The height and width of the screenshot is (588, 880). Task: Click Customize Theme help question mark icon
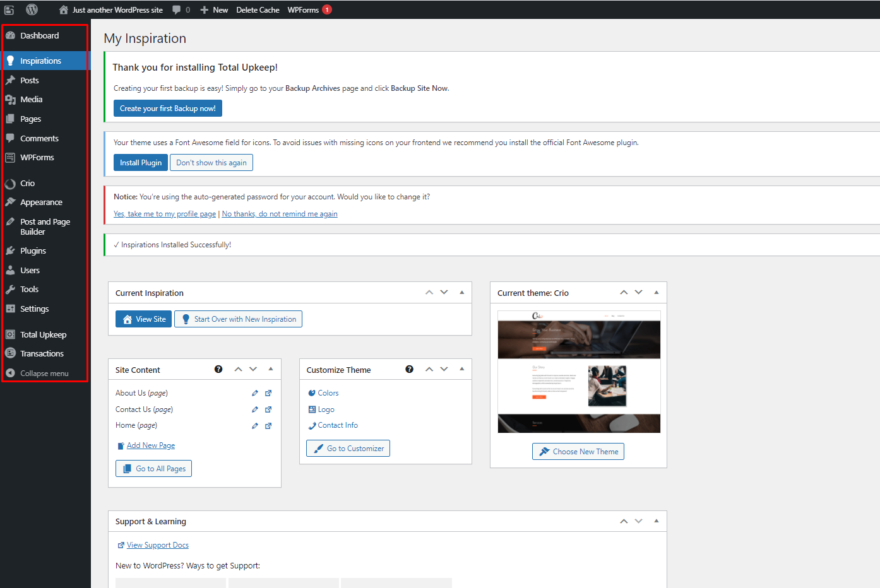tap(409, 369)
